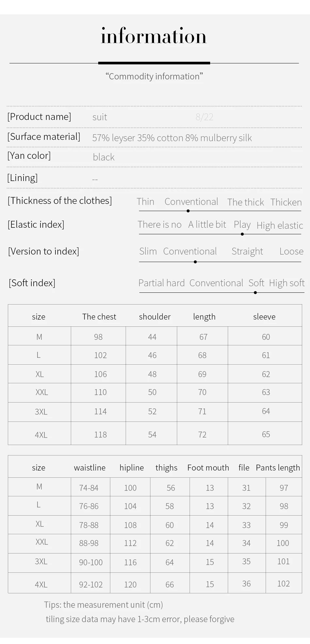Click the 'black' color value
This screenshot has height=644, width=310.
pos(104,157)
